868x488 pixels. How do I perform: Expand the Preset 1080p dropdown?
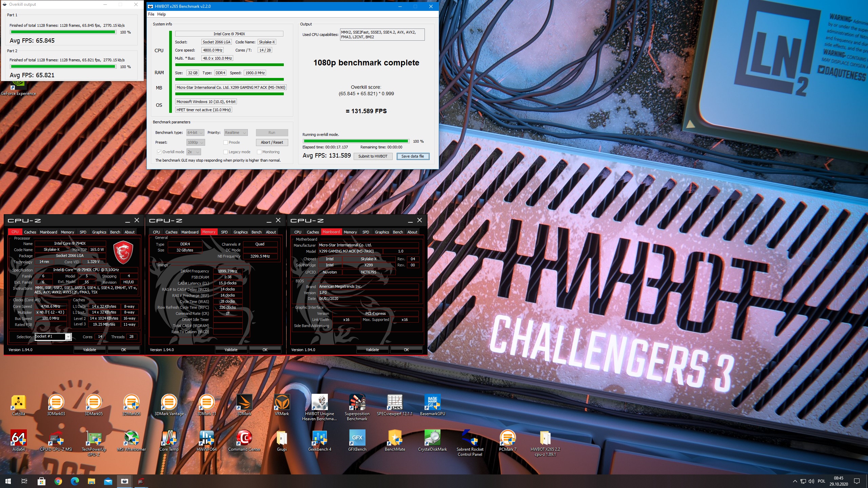point(196,142)
